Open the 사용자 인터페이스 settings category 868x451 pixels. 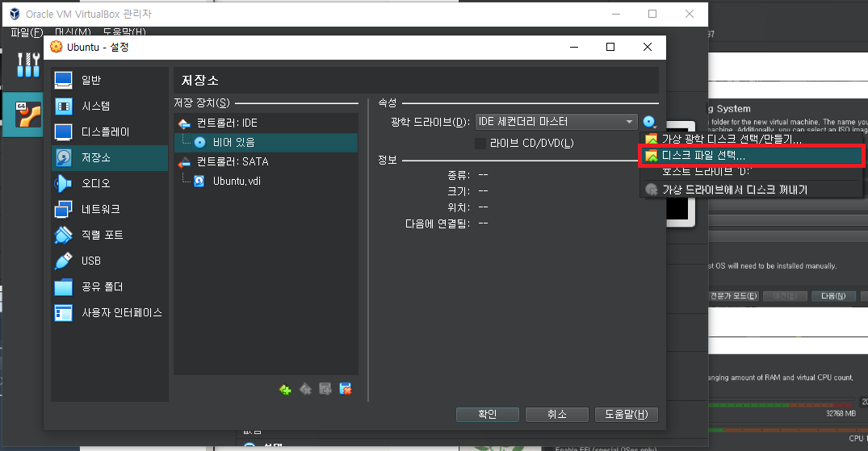(x=110, y=313)
